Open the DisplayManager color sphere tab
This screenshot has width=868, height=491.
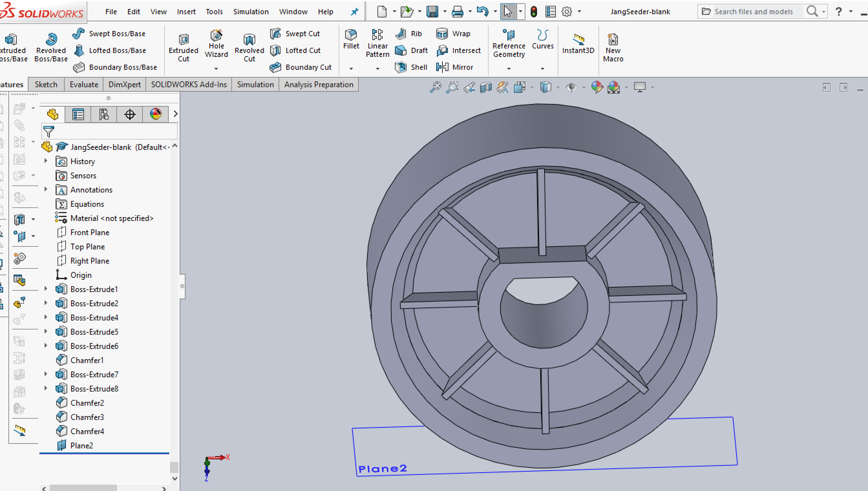[155, 114]
